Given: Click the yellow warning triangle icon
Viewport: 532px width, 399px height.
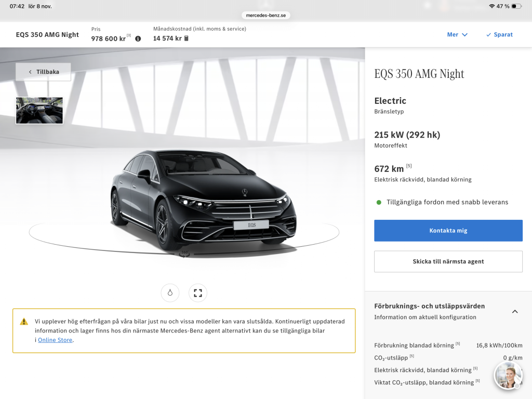Looking at the screenshot, I should tap(24, 322).
